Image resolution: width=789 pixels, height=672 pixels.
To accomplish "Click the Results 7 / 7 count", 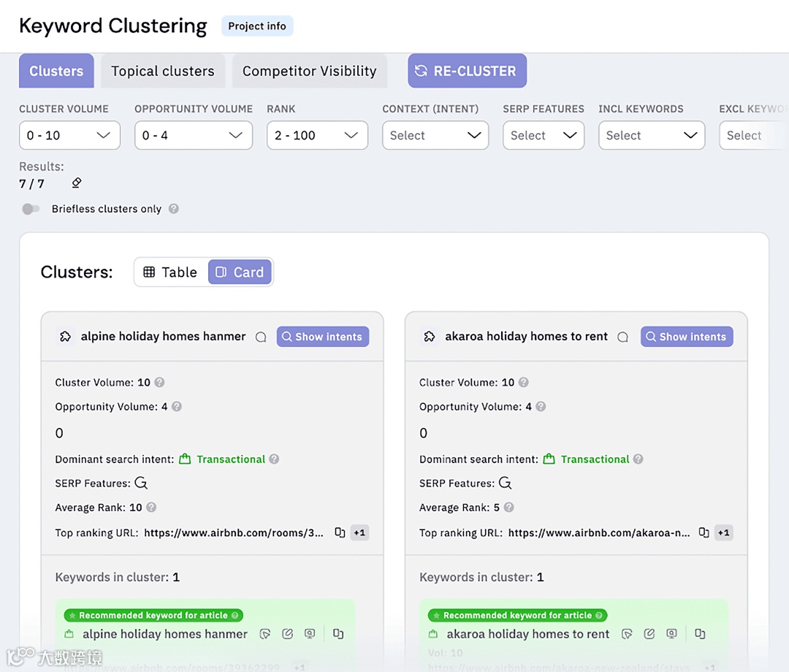I will [x=31, y=183].
